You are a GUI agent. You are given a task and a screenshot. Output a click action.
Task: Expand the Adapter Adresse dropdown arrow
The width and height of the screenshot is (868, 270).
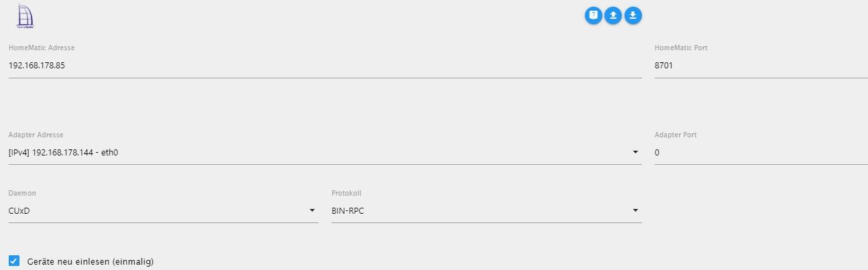click(635, 153)
